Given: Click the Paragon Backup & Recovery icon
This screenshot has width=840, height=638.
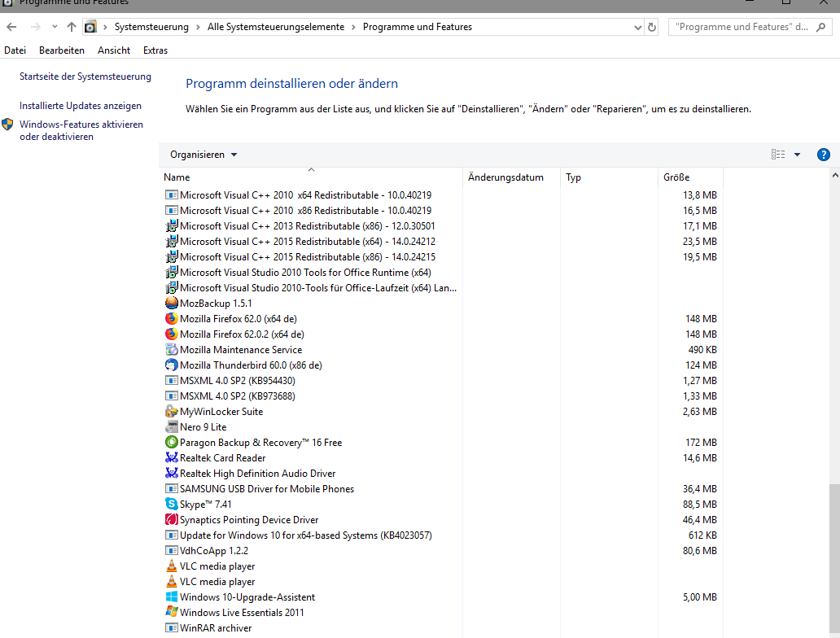Looking at the screenshot, I should coord(172,443).
